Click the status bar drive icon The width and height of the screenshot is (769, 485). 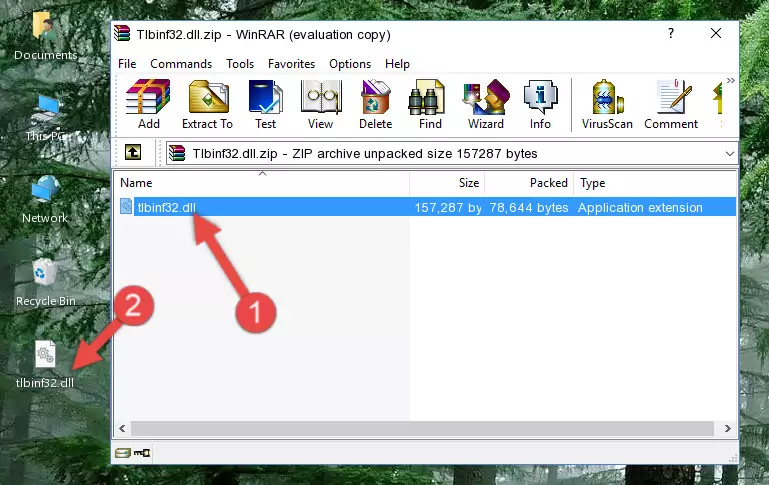click(x=123, y=453)
